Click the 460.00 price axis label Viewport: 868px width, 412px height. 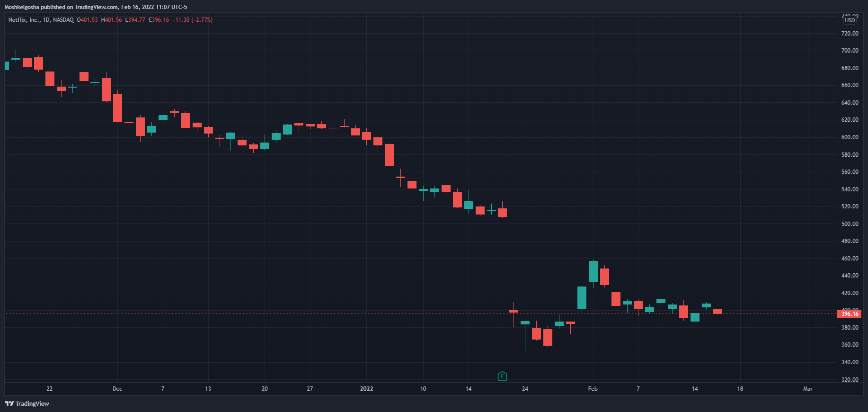click(850, 259)
